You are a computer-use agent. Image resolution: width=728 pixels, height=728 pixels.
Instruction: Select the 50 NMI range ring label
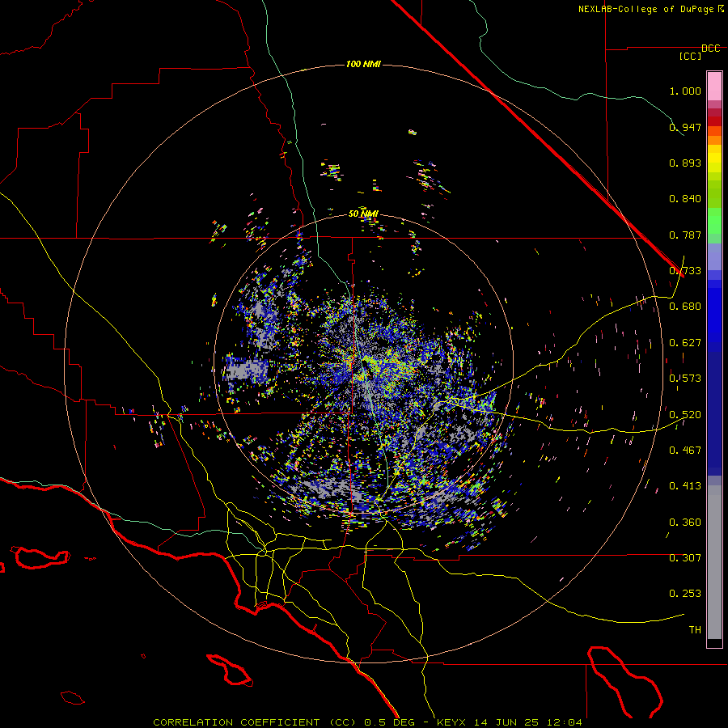363,214
